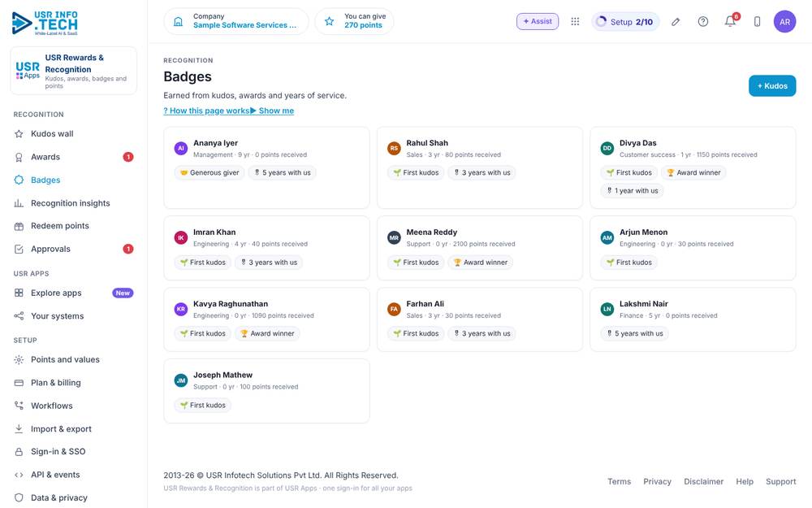Image resolution: width=812 pixels, height=508 pixels.
Task: Click the star icon beside points balance
Action: pos(330,21)
